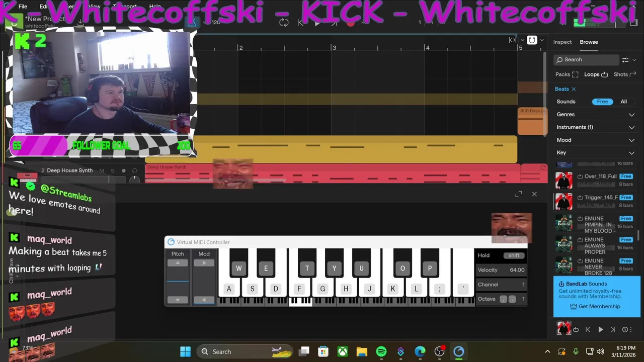Open preview tempo sync clock icon
644x362 pixels.
coord(625,330)
